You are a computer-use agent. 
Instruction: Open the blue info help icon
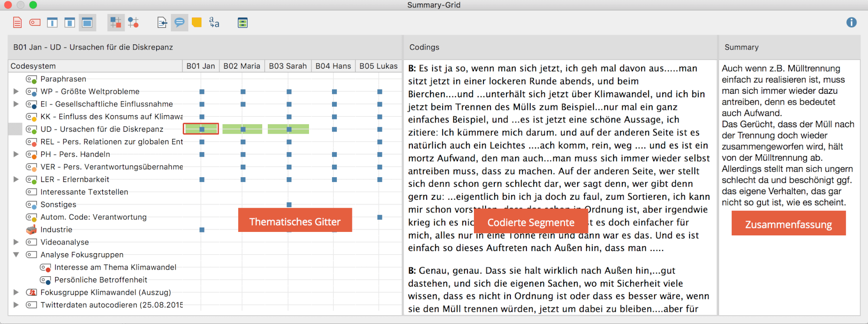852,23
